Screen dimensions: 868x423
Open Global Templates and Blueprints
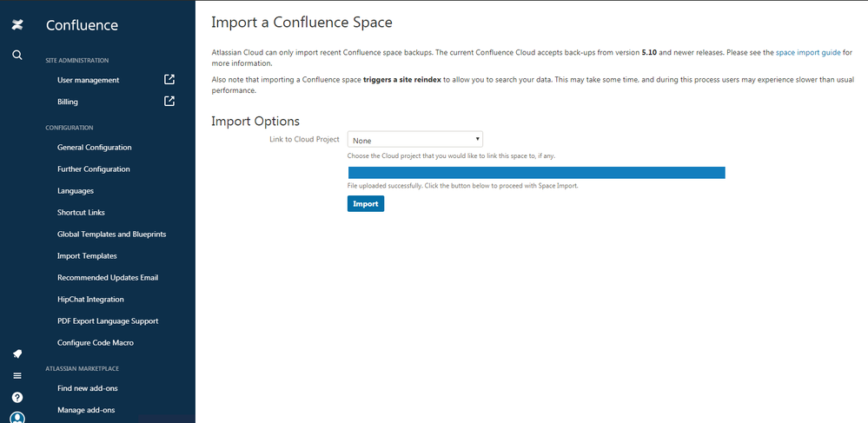(112, 235)
